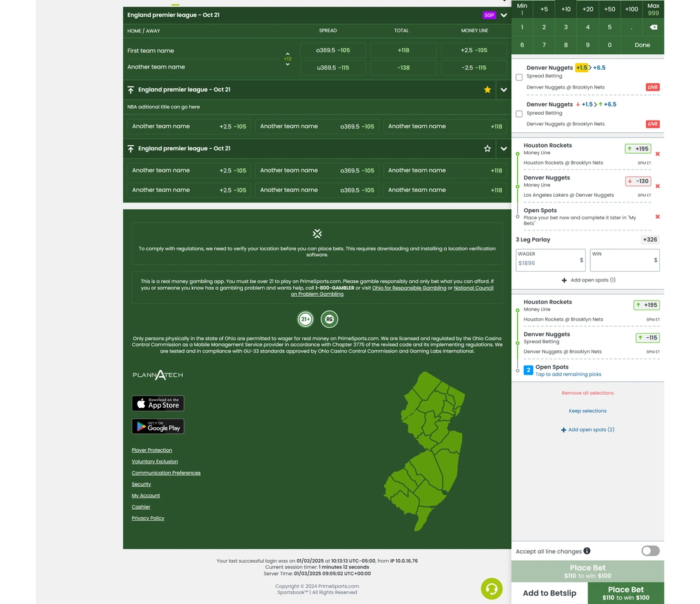Unfavorite the starred England premier league section
The width and height of the screenshot is (700, 604).
[487, 90]
